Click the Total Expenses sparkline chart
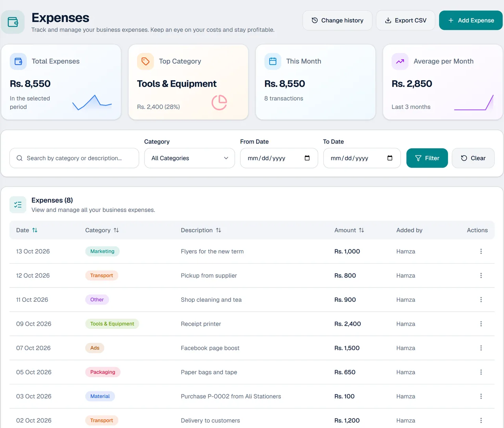Screen dimensions: 504x428 pos(92,103)
